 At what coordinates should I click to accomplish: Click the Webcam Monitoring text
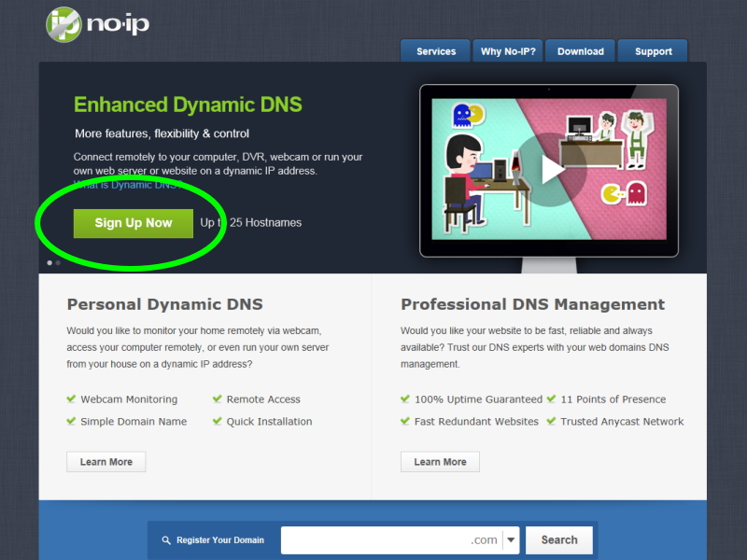(x=129, y=399)
